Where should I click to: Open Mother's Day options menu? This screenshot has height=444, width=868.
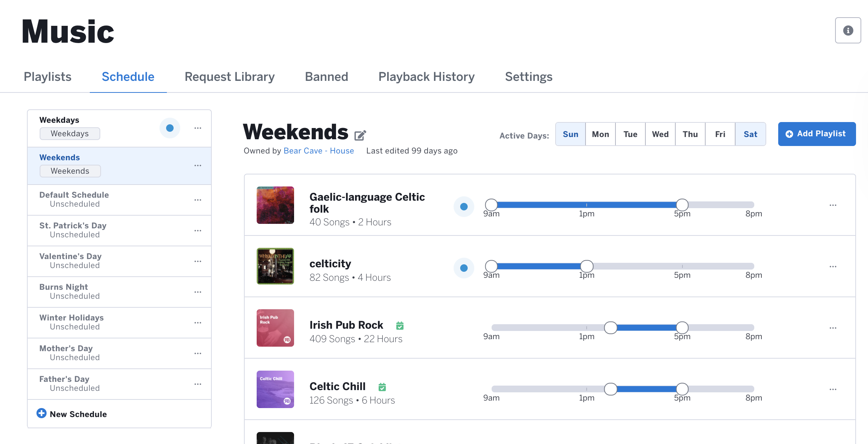198,353
